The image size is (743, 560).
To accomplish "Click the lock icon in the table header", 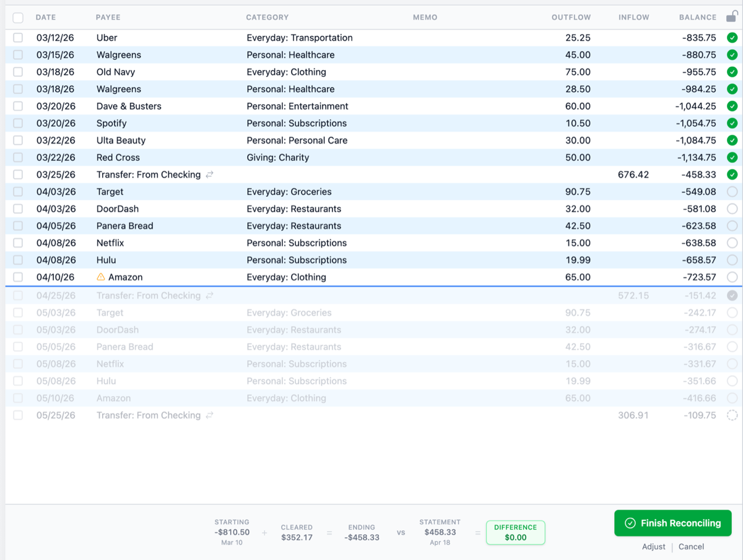I will (732, 17).
